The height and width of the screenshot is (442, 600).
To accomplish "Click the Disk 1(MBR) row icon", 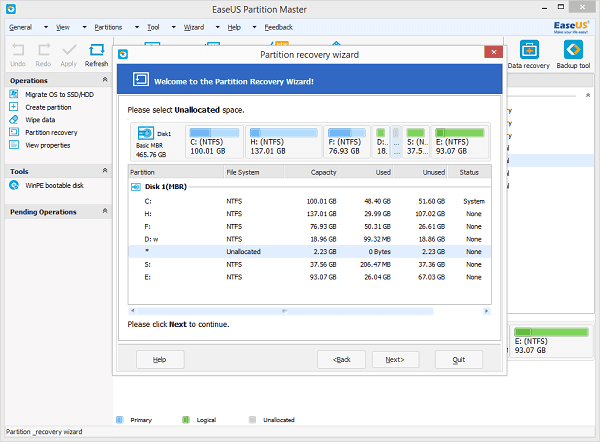I will (136, 187).
